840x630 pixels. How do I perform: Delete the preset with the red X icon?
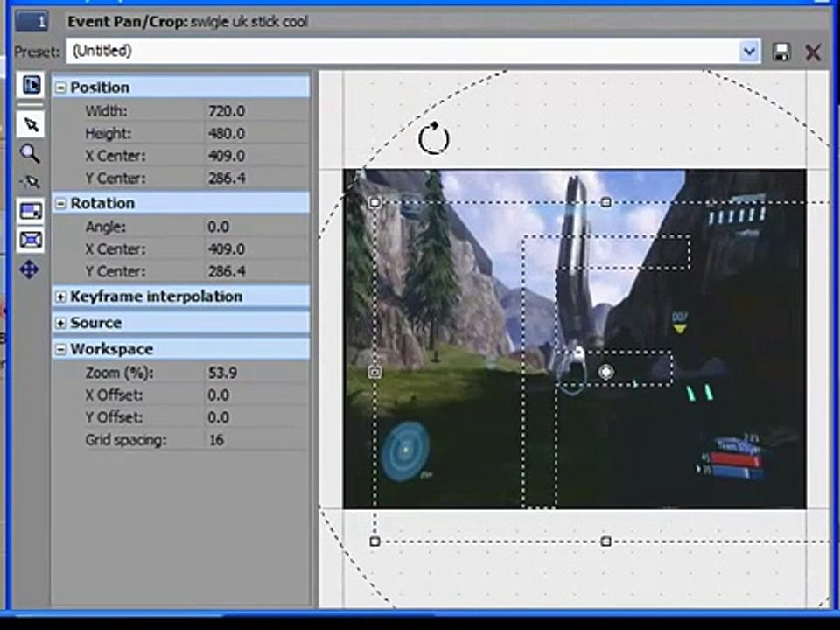pos(813,52)
